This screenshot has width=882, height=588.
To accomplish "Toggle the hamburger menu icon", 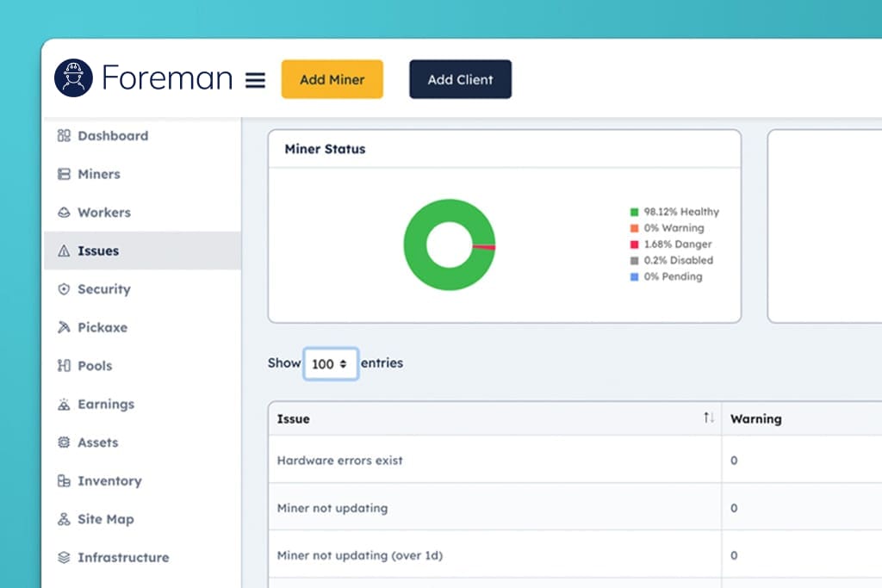I will coord(255,80).
